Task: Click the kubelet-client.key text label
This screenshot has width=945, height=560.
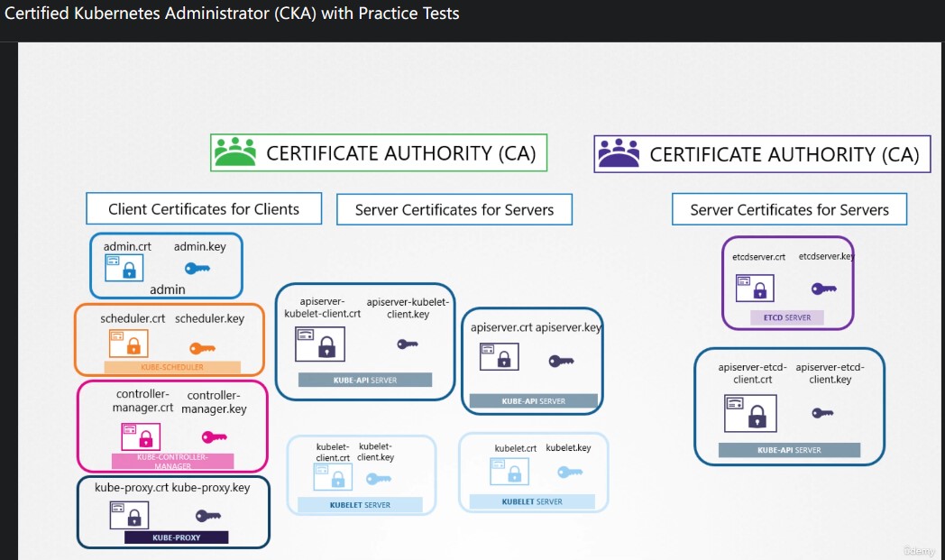Action: click(x=375, y=452)
